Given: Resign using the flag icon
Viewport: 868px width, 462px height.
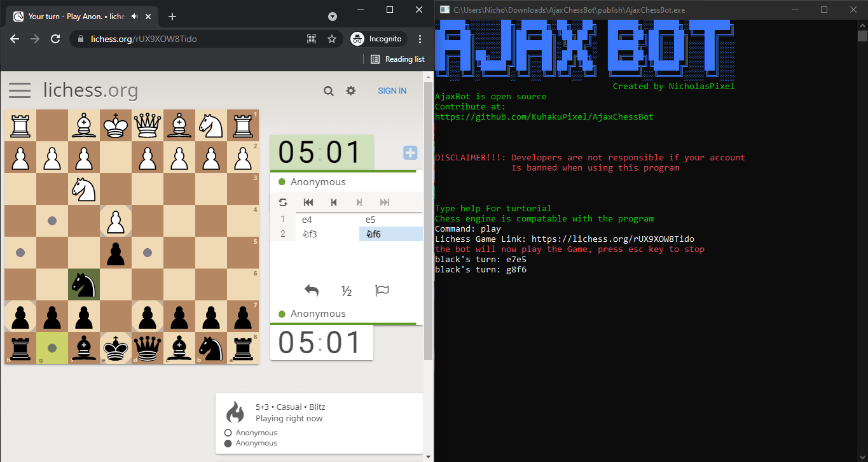Looking at the screenshot, I should click(x=382, y=291).
